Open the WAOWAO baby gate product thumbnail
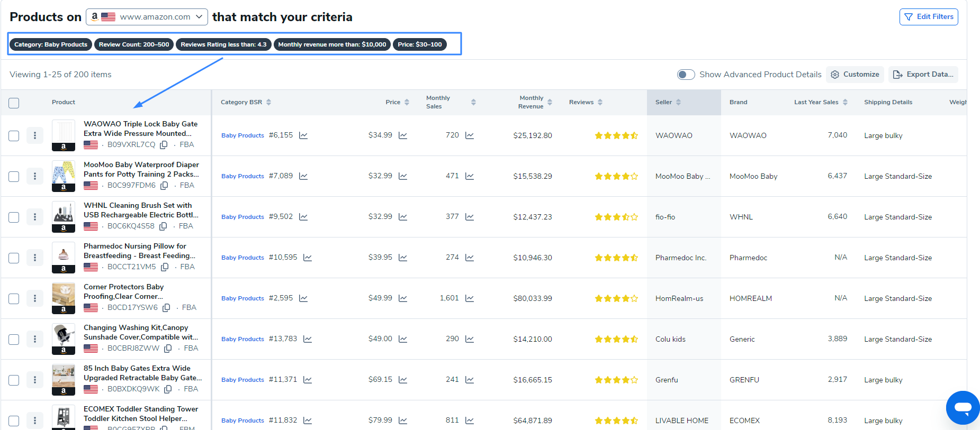The width and height of the screenshot is (980, 430). point(64,135)
